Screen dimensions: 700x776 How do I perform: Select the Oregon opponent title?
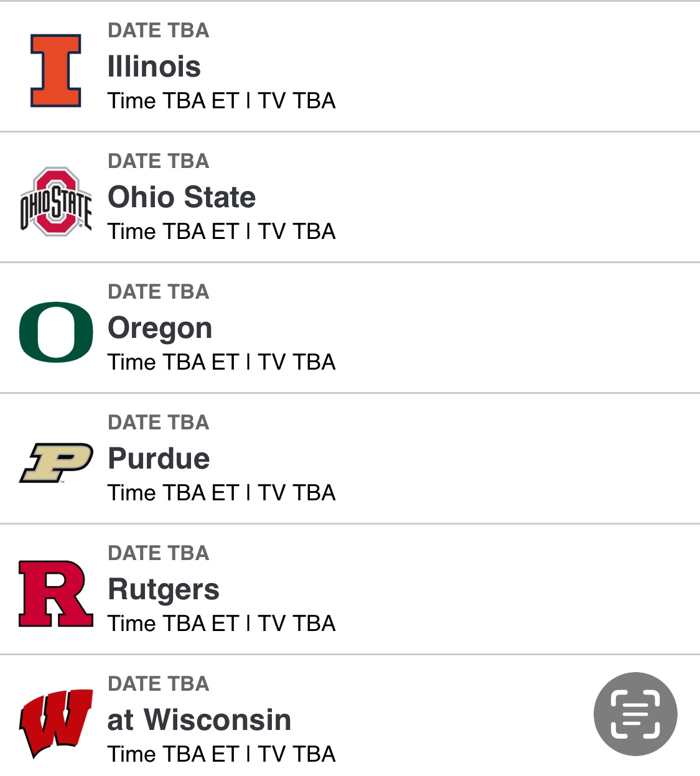point(160,328)
